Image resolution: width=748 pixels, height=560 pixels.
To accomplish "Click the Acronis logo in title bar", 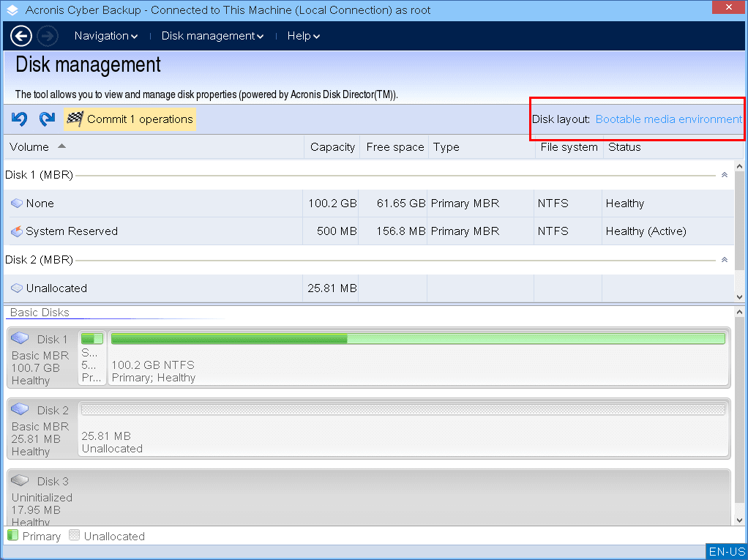I will click(x=12, y=10).
